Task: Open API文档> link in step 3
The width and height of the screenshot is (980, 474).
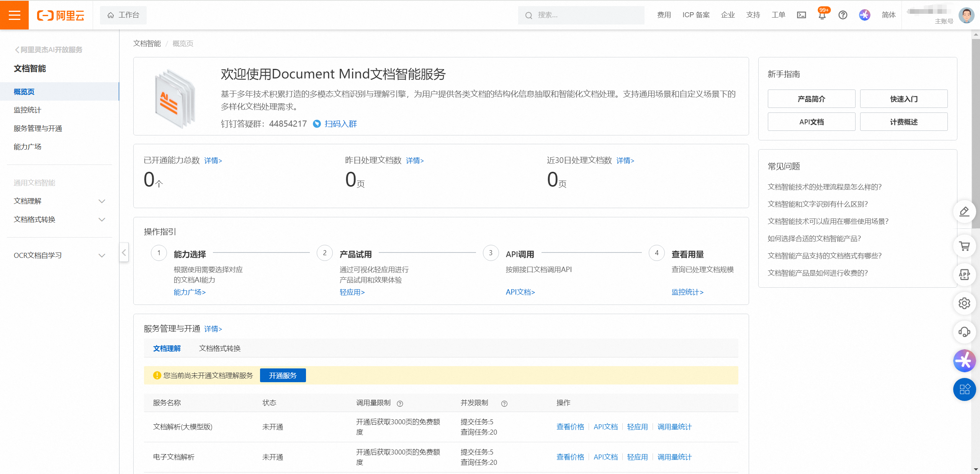Action: 520,292
